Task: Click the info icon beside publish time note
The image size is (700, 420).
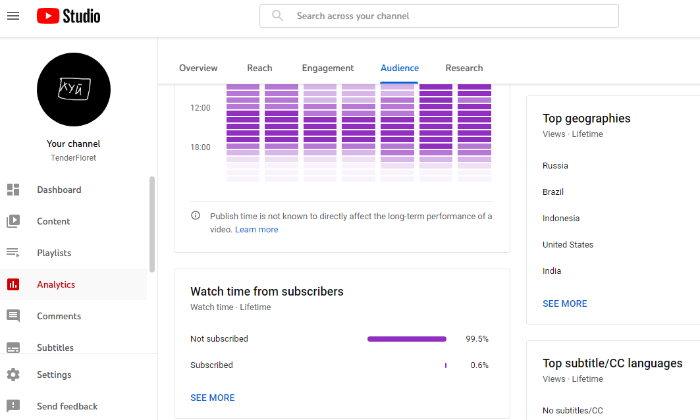Action: coord(196,216)
